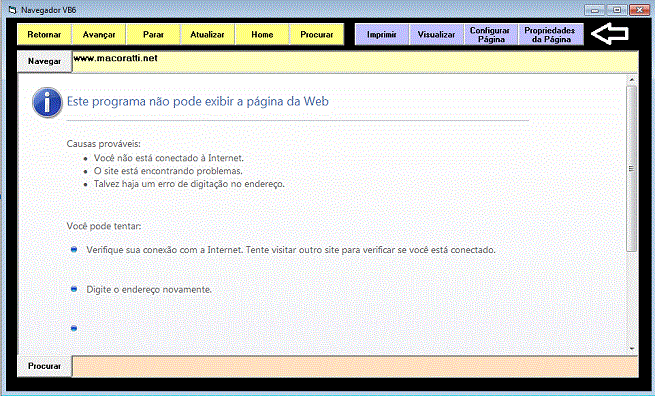Click the yellow Procurar toolbar button

pyautogui.click(x=317, y=34)
